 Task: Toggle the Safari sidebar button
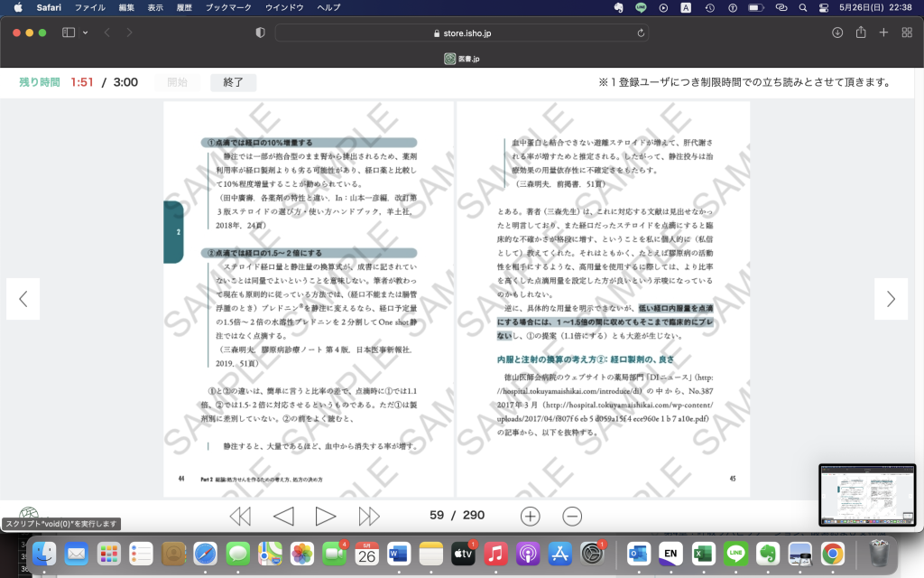tap(69, 33)
